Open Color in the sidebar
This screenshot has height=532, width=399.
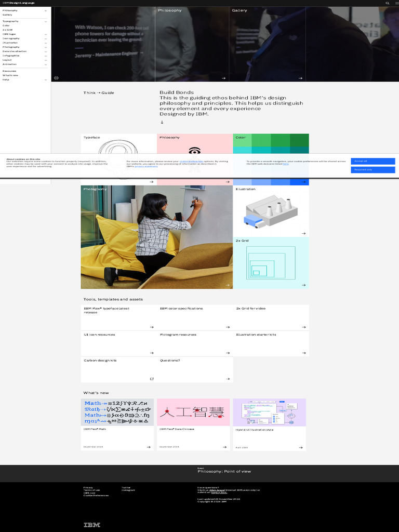point(6,25)
